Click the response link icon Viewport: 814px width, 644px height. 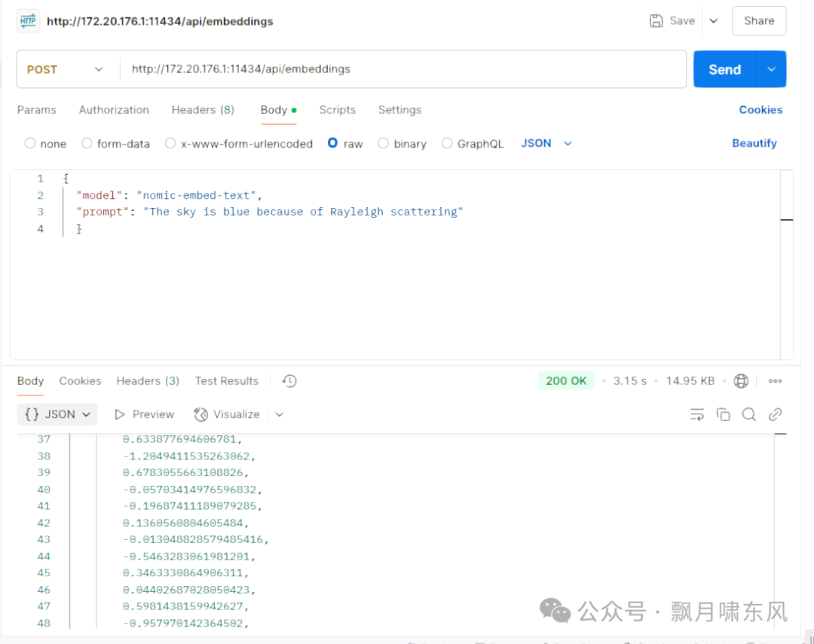[x=775, y=414]
